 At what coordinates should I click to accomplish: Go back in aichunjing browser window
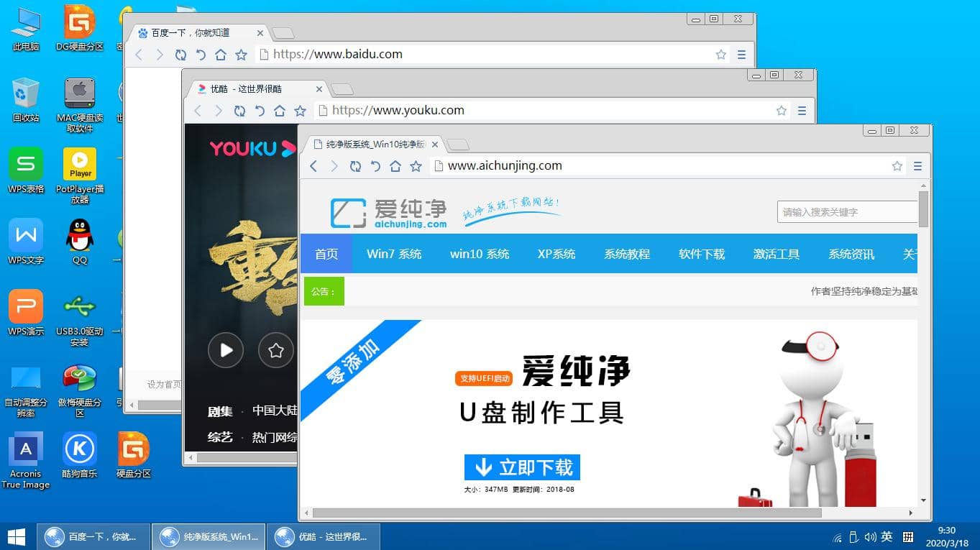tap(313, 166)
